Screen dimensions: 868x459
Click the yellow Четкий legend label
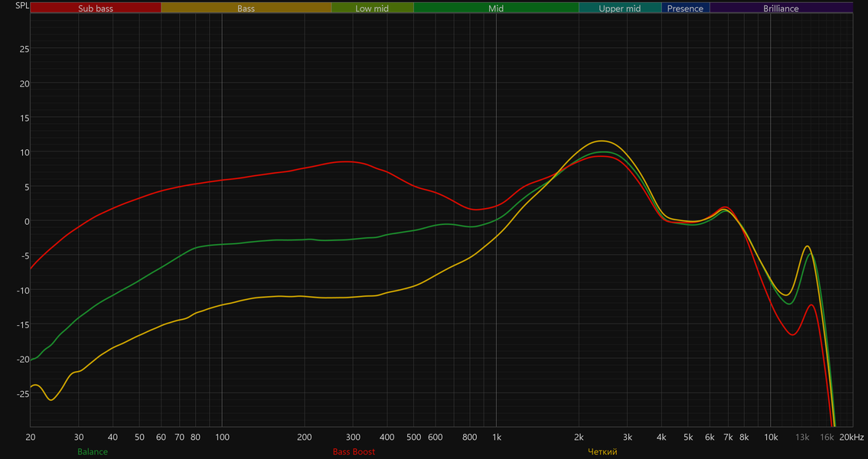pos(602,452)
